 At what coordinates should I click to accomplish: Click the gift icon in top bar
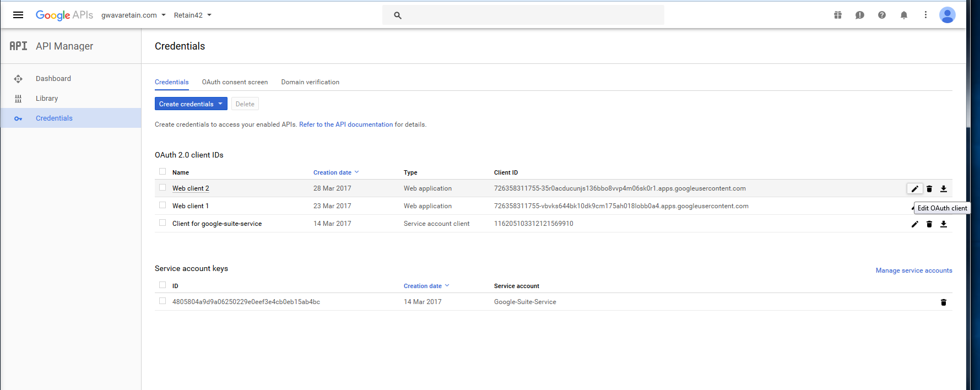[x=838, y=15]
